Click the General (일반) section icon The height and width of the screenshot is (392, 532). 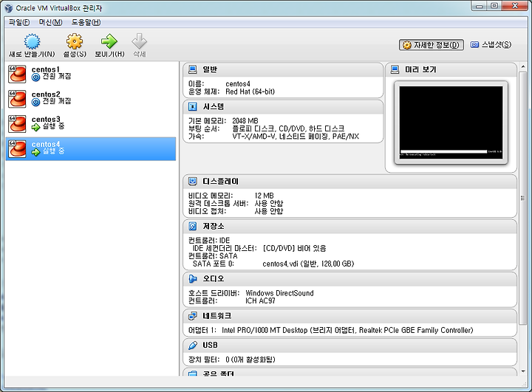pos(193,69)
